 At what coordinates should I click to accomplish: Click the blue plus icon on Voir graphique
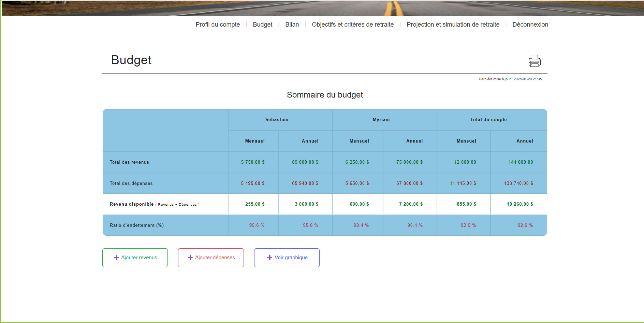[x=269, y=258]
